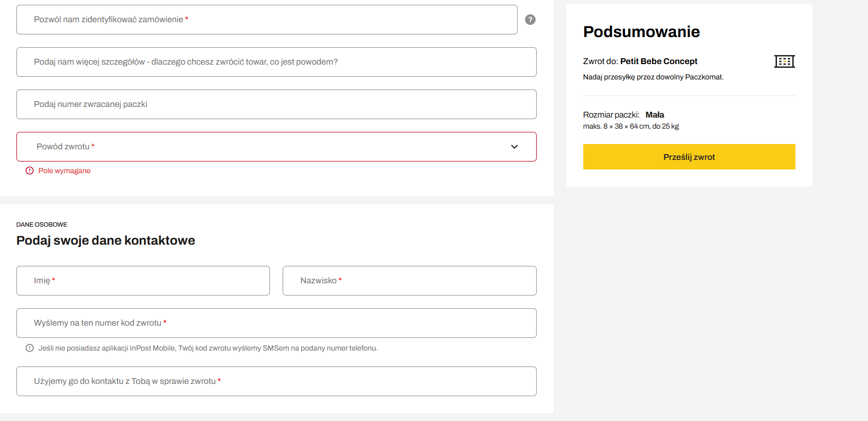Screen dimensions: 868x421
Task: Click the red error icon beside Pole wymagane
Action: [x=30, y=171]
